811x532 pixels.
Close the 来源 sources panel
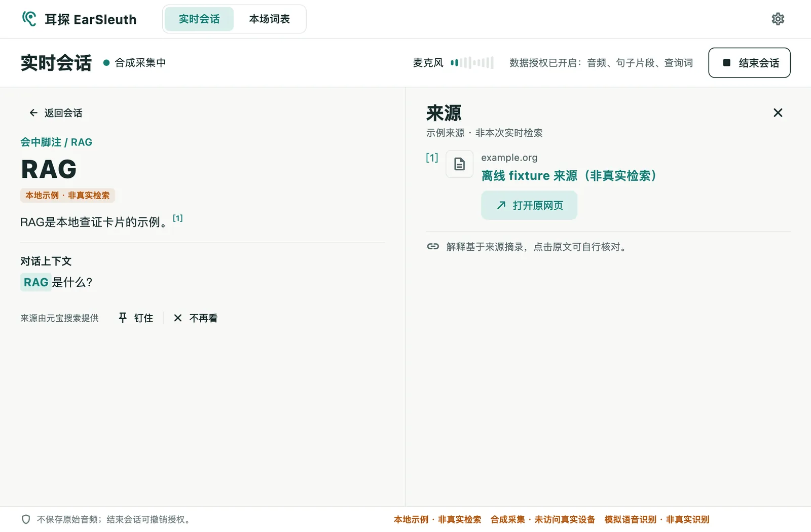[x=778, y=112]
